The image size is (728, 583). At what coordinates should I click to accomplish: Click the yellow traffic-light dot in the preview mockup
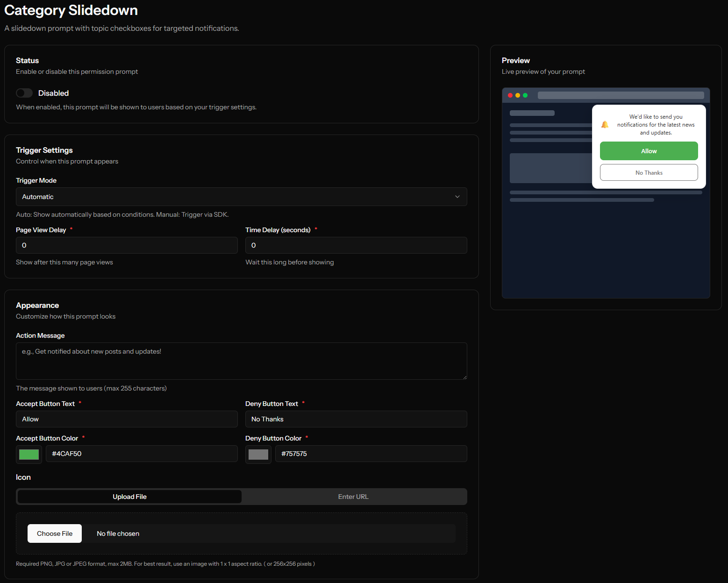[x=518, y=95]
